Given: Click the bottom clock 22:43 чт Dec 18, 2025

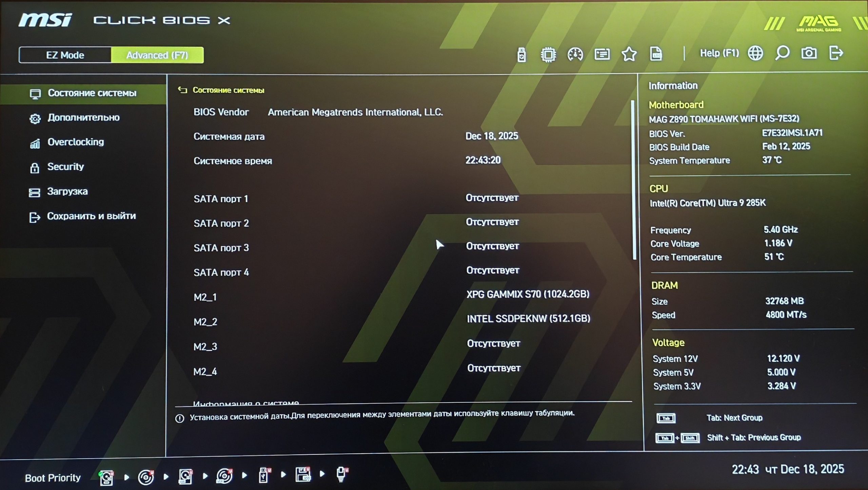Looking at the screenshot, I should tap(788, 469).
